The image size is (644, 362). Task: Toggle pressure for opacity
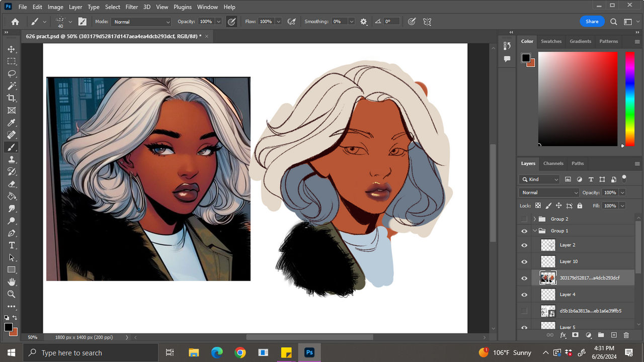pos(231,22)
